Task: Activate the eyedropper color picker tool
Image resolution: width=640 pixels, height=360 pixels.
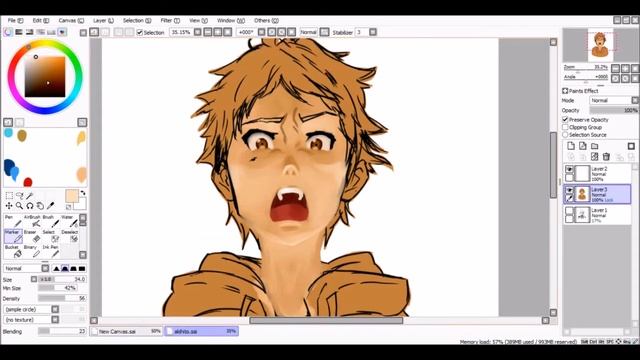Action: 51,206
